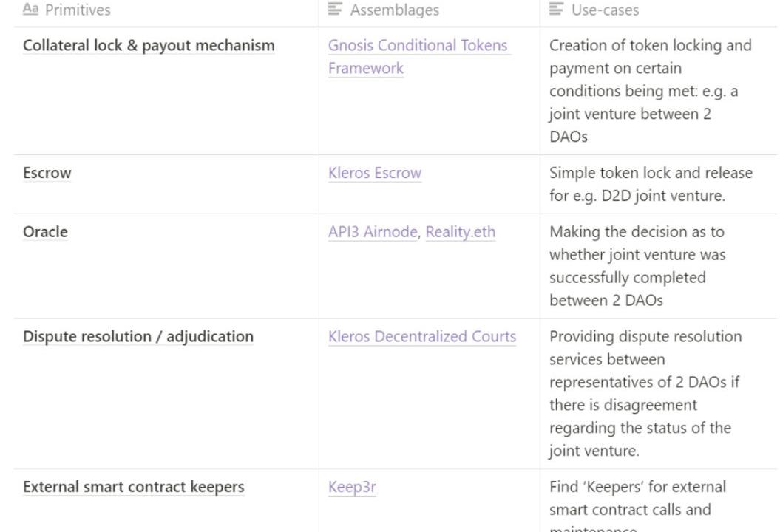The height and width of the screenshot is (532, 780).
Task: Open the Gnosis Conditional Tokens Framework link
Action: pyautogui.click(x=418, y=57)
